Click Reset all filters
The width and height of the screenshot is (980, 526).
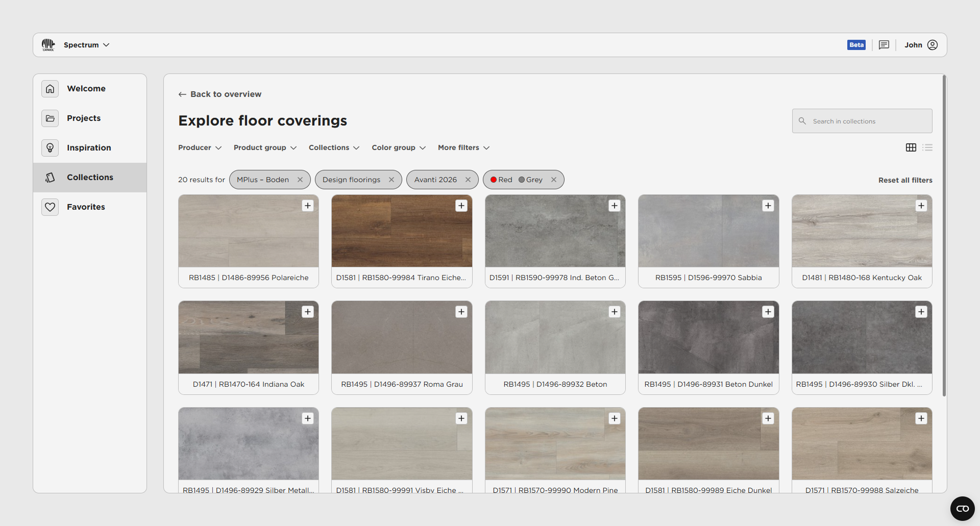pyautogui.click(x=905, y=180)
